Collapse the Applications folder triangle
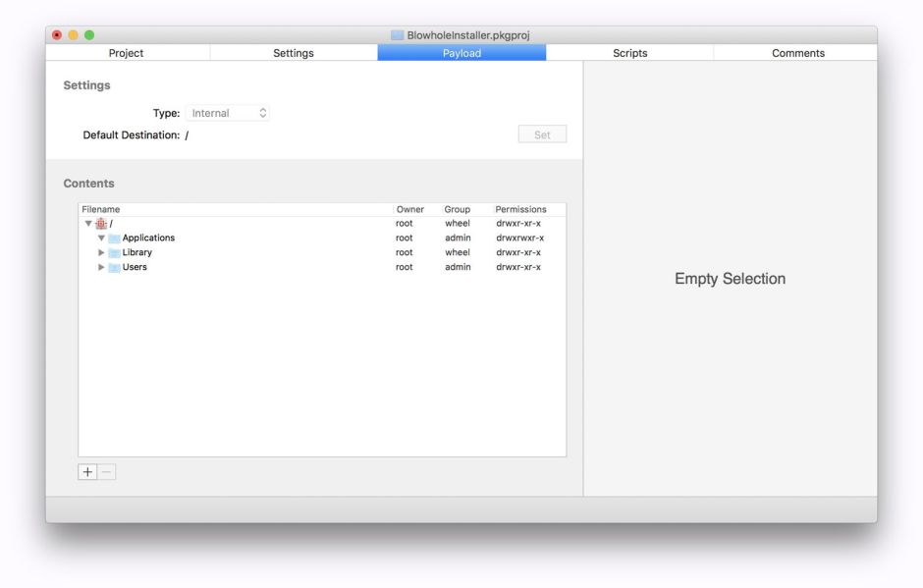Image resolution: width=923 pixels, height=588 pixels. [101, 239]
